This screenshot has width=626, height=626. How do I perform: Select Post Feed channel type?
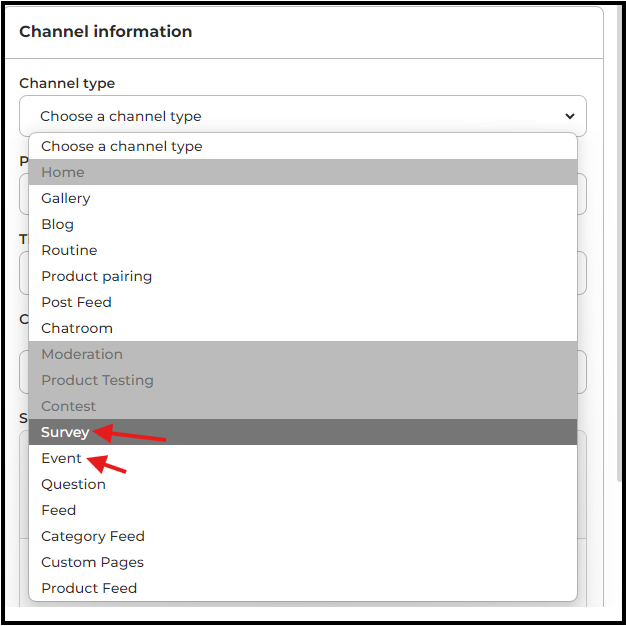point(303,302)
